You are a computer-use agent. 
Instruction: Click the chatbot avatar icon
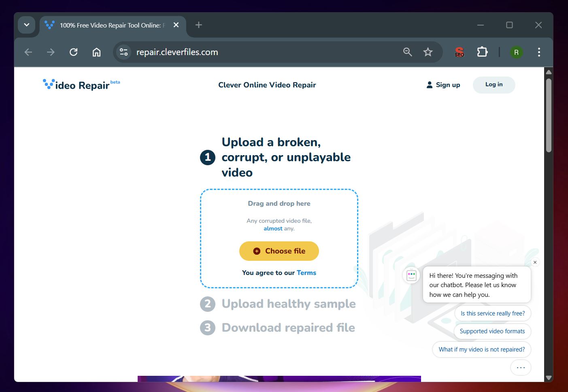[411, 276]
